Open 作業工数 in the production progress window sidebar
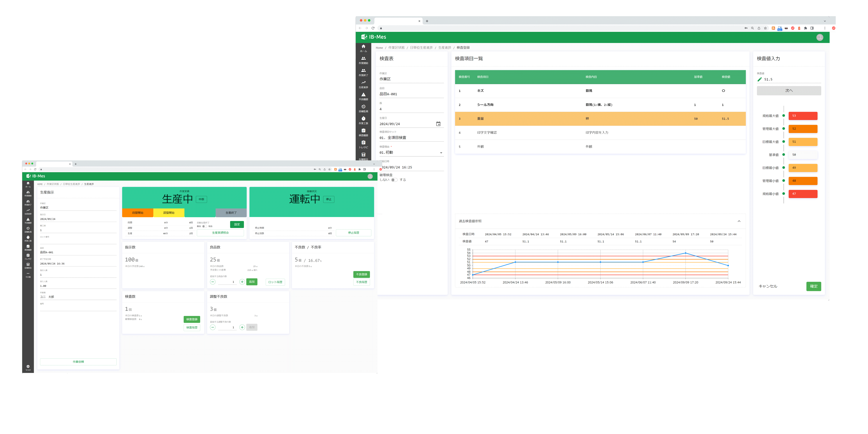868x434 pixels. tap(28, 239)
